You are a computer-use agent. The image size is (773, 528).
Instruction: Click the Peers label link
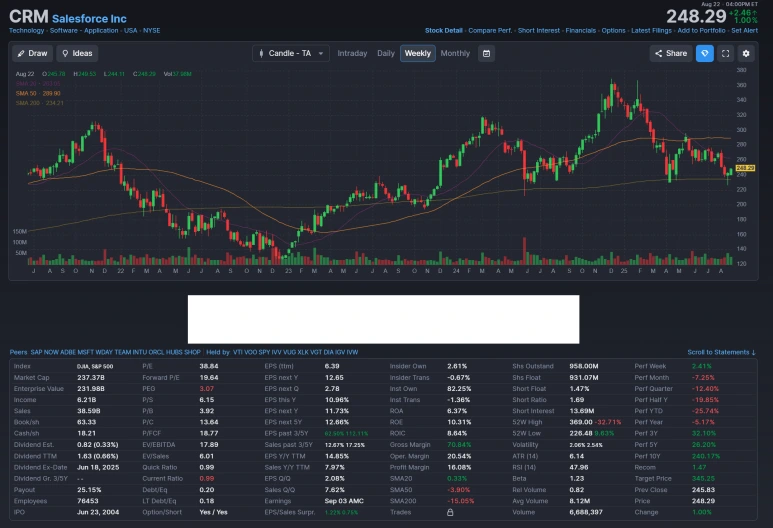(18, 352)
